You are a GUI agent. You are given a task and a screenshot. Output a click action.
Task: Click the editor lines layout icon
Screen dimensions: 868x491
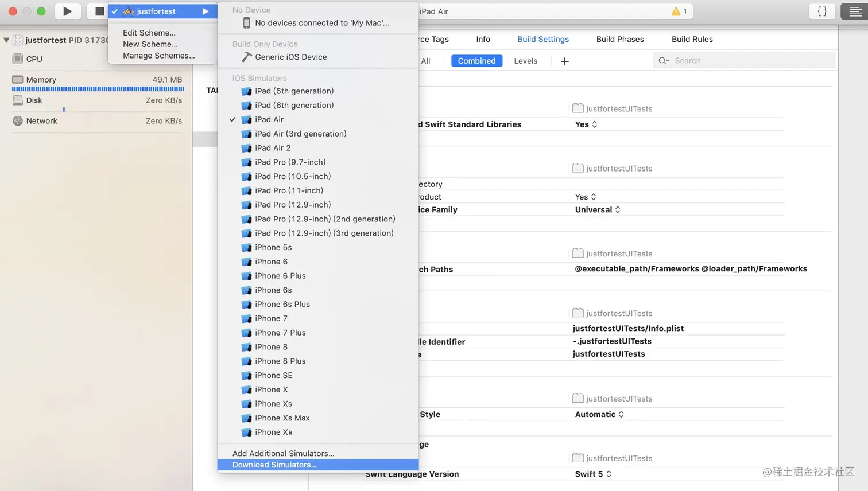[x=855, y=11]
